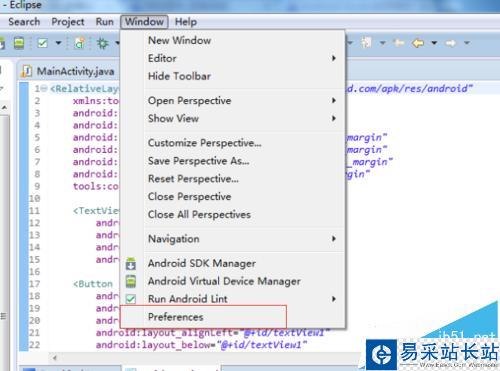Select the MainActivity.java editor tab

[x=69, y=71]
